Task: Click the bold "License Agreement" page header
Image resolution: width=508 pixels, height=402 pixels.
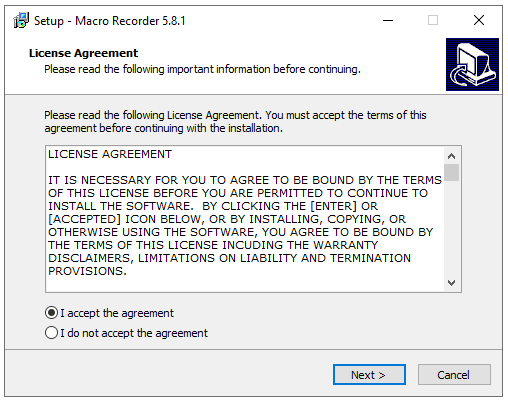Action: [x=83, y=53]
